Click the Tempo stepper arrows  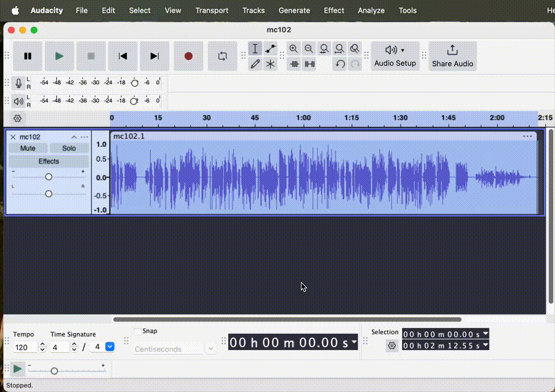[43, 347]
